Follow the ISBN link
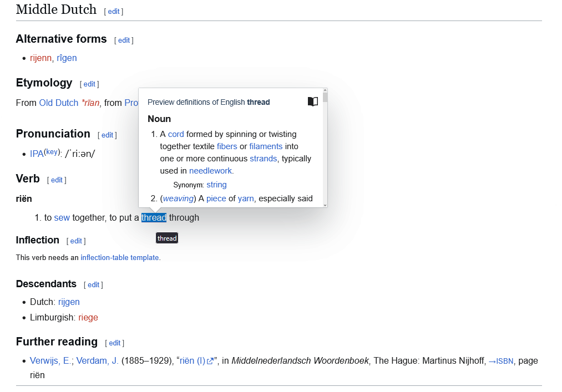Screen dimensions: 562x392 pos(501,361)
